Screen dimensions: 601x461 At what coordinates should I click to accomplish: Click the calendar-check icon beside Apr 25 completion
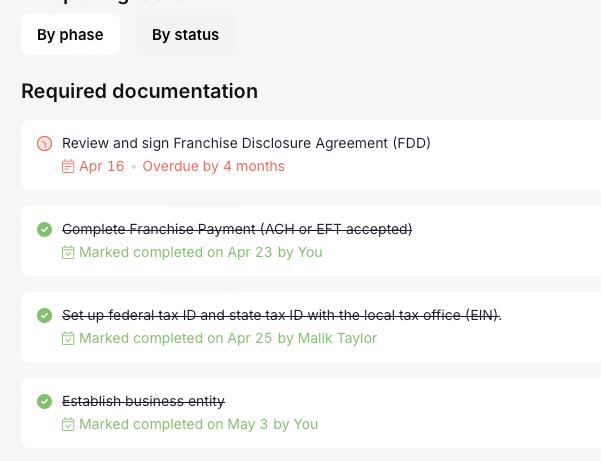pos(68,339)
